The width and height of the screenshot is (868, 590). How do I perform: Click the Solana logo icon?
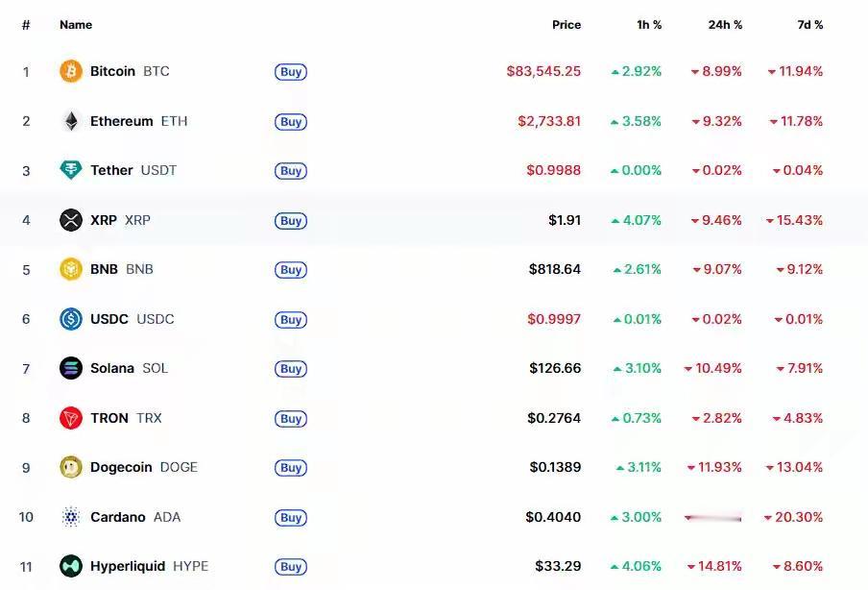tap(71, 368)
